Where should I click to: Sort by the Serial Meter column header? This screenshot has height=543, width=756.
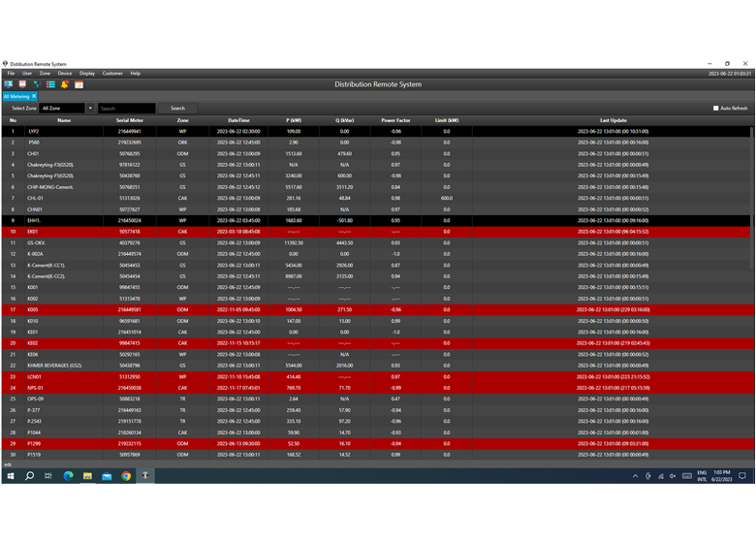click(130, 120)
